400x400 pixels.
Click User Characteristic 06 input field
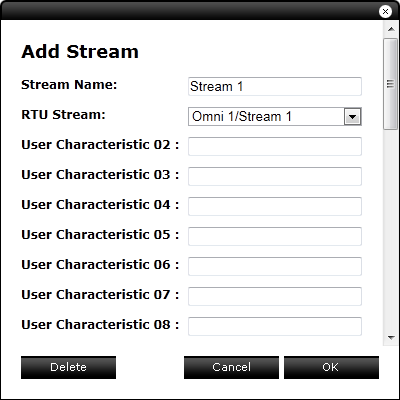tap(275, 266)
